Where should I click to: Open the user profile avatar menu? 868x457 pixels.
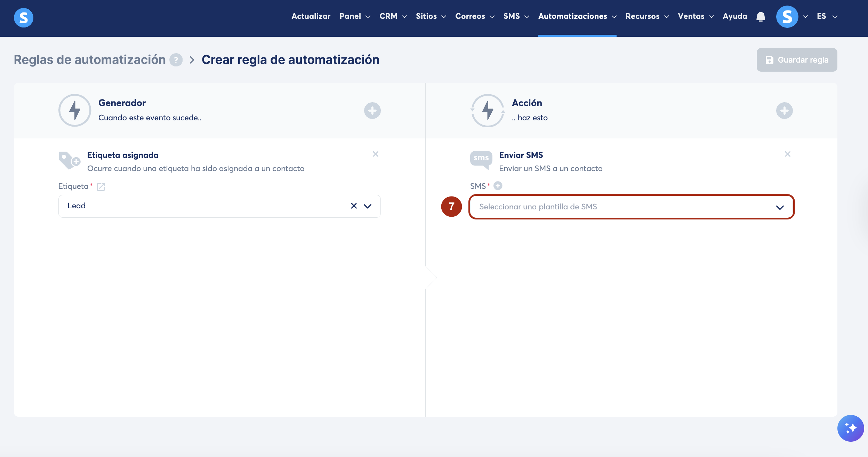787,16
